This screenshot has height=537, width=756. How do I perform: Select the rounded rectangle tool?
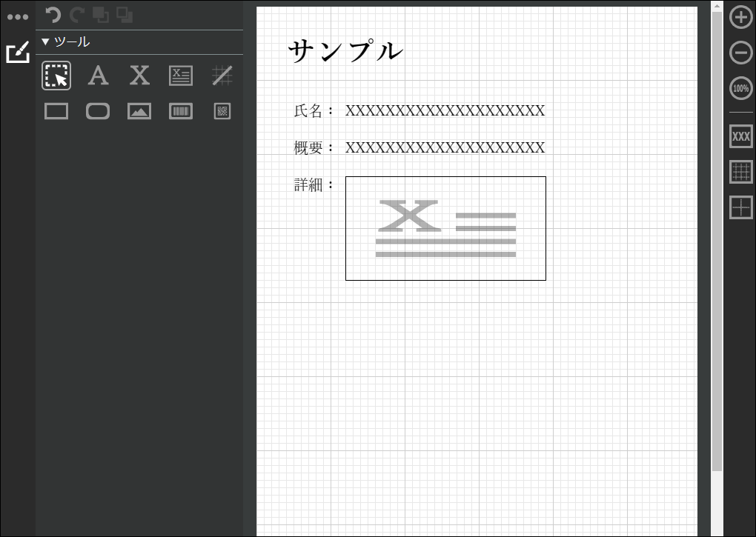(98, 111)
